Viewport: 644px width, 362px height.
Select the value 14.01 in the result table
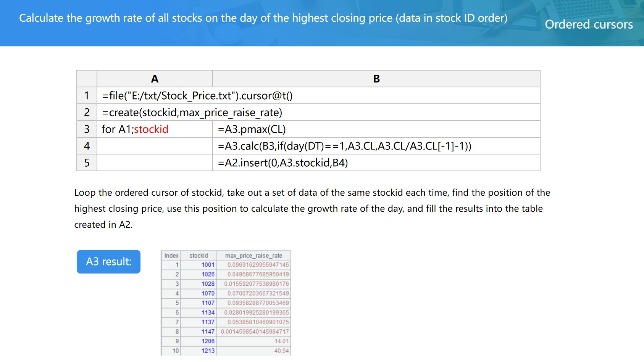[281, 341]
